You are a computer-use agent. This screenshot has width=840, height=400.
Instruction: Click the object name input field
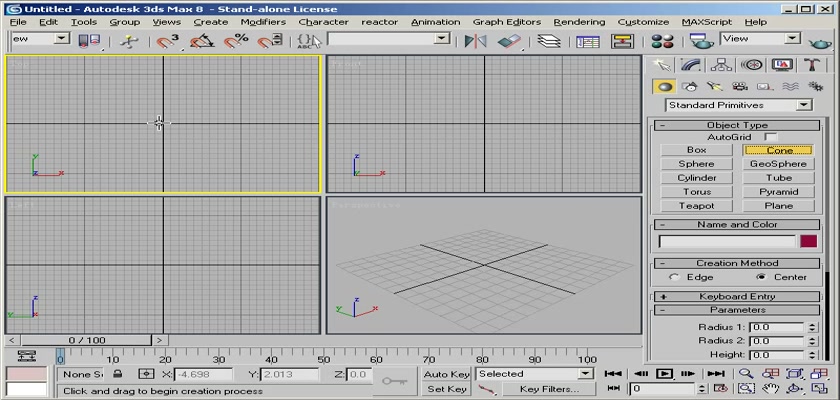tap(727, 241)
